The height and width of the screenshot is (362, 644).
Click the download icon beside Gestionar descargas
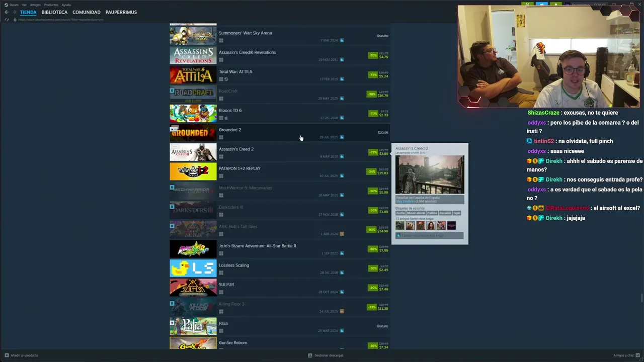point(310,355)
